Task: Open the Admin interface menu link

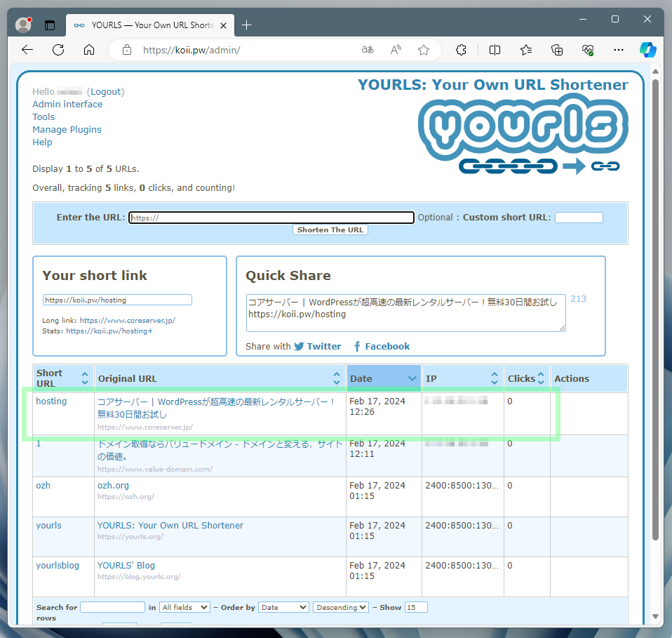Action: click(67, 104)
